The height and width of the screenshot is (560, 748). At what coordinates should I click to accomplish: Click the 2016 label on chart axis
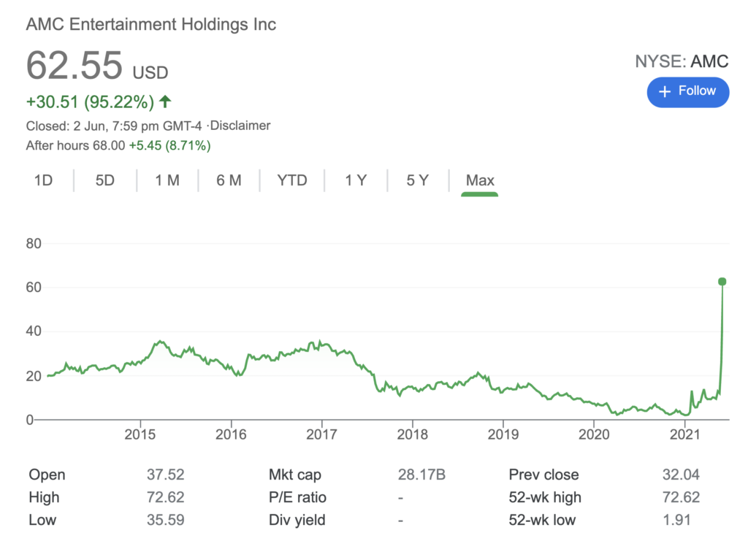click(x=231, y=434)
